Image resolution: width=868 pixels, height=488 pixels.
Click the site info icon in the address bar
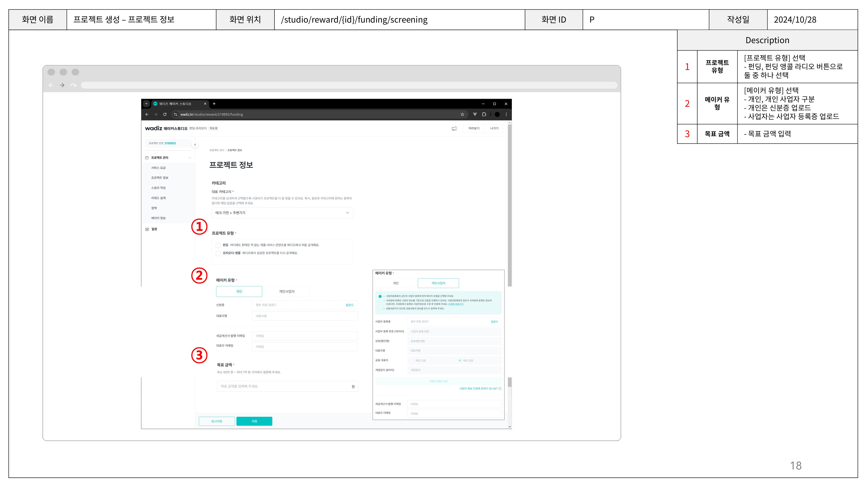(x=176, y=115)
